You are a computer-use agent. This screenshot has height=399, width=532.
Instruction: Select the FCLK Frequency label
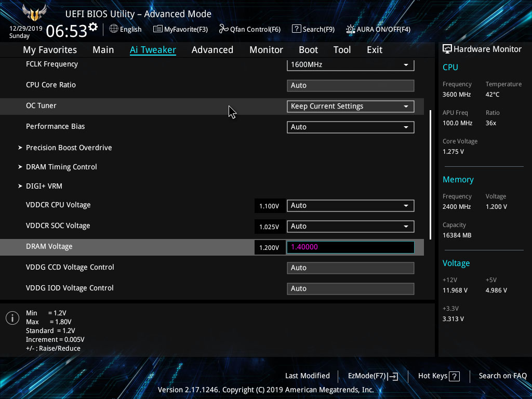(52, 64)
